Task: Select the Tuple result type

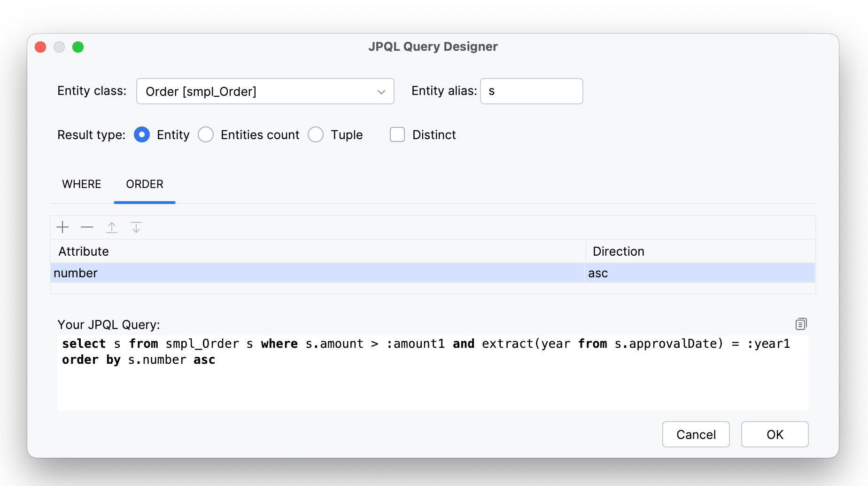Action: (316, 134)
